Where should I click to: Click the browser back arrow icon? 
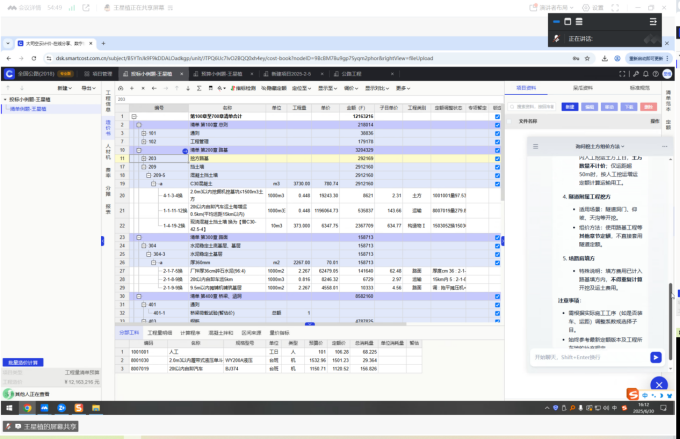click(9, 58)
